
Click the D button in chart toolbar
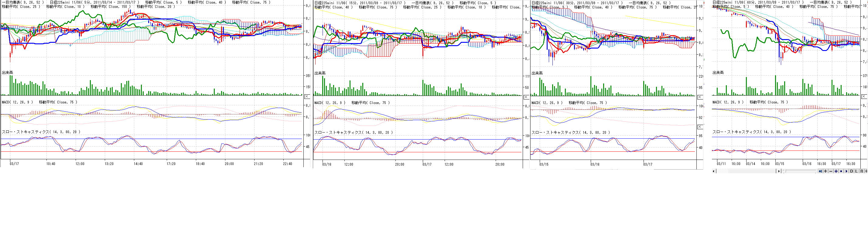coord(852,171)
